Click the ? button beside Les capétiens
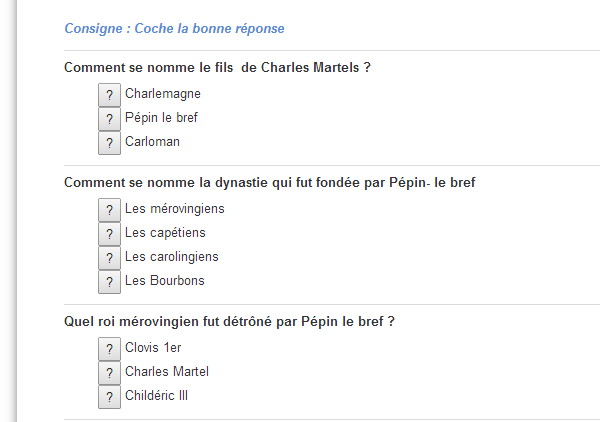This screenshot has height=422, width=600. (109, 234)
